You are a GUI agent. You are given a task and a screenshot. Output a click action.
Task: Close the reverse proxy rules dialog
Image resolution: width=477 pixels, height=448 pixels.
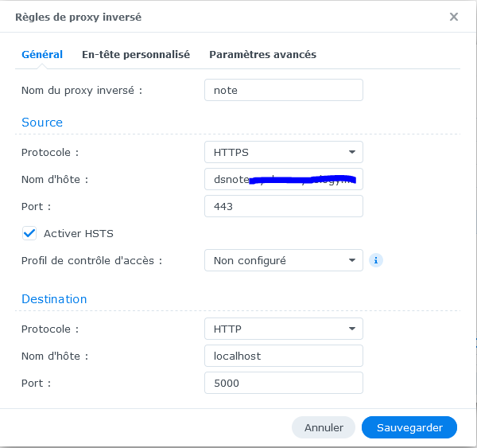point(454,17)
